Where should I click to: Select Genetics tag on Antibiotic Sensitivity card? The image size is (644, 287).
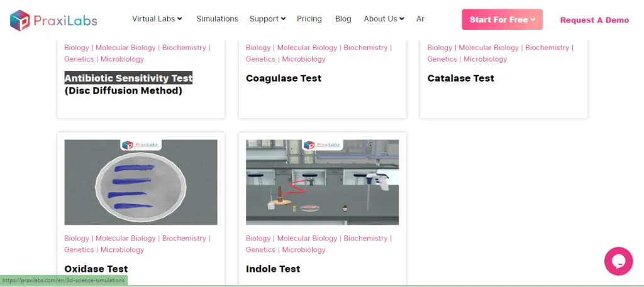(x=79, y=59)
